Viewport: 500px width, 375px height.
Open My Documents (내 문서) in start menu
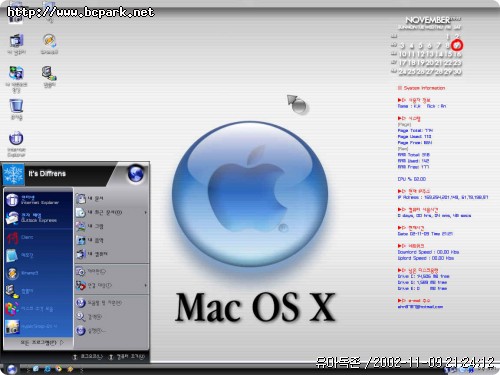[x=111, y=199]
